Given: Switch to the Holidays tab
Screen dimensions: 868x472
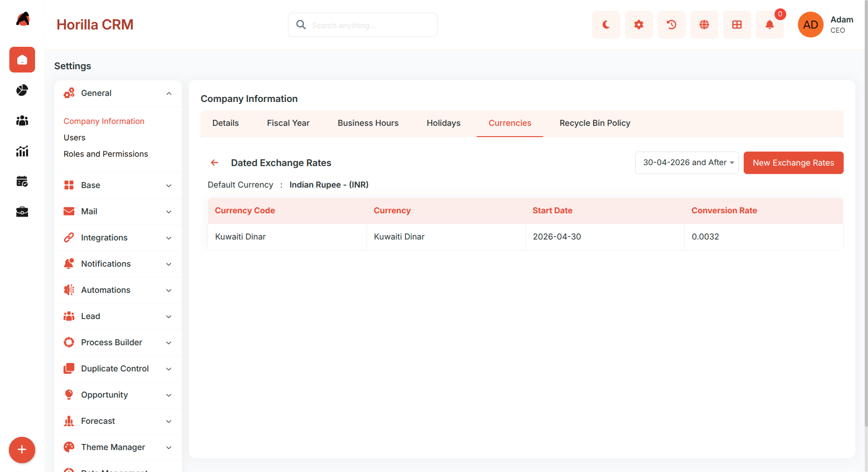Looking at the screenshot, I should tap(443, 123).
